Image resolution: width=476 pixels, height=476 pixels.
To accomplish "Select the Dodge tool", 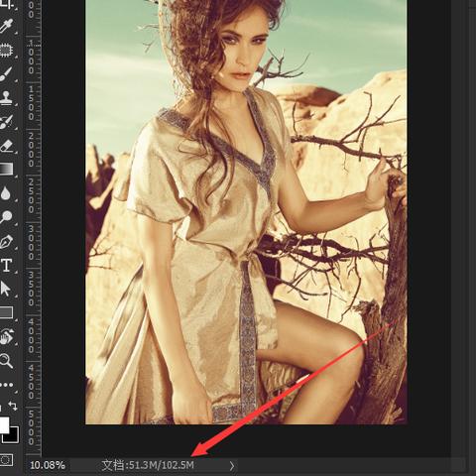I will pos(7,217).
